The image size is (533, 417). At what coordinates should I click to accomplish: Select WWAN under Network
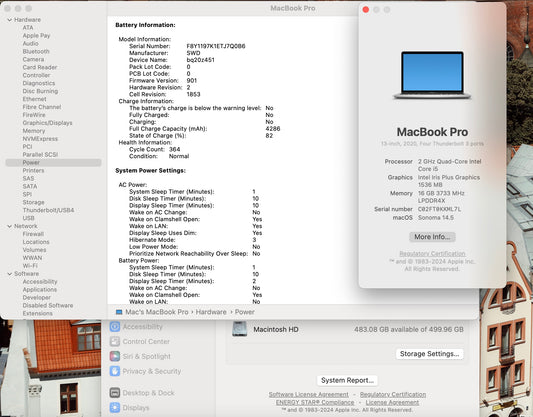pyautogui.click(x=32, y=258)
